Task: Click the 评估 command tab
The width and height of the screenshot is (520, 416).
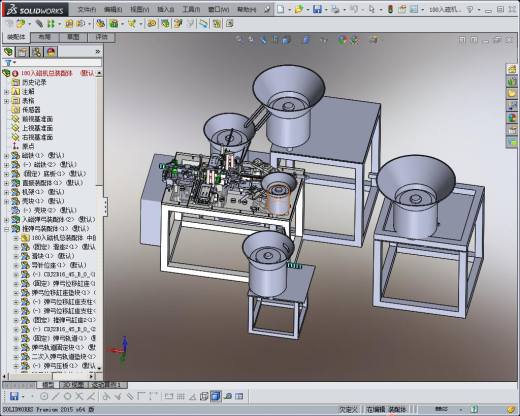Action: pos(101,37)
